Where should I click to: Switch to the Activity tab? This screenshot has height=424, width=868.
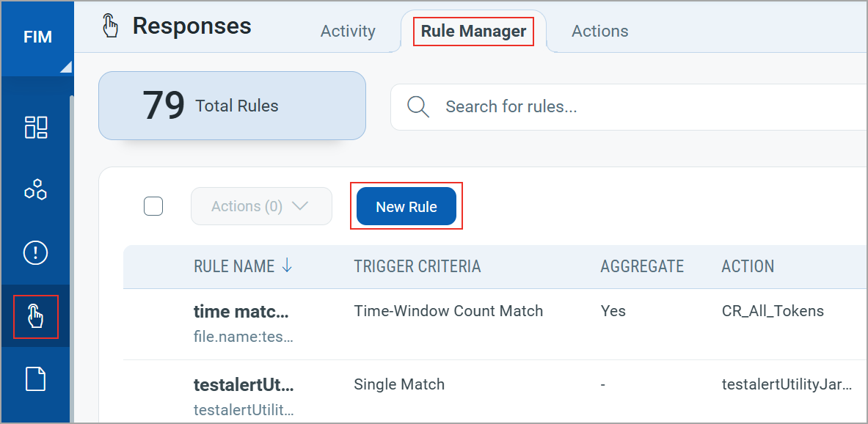(x=348, y=31)
